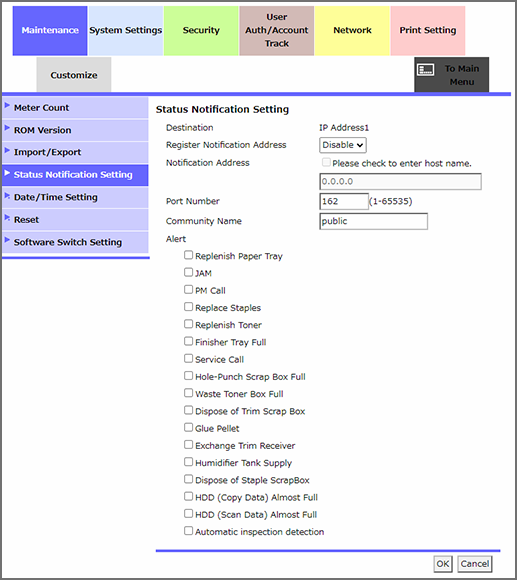
Task: Tick the enter host name checkbox
Action: click(x=326, y=162)
